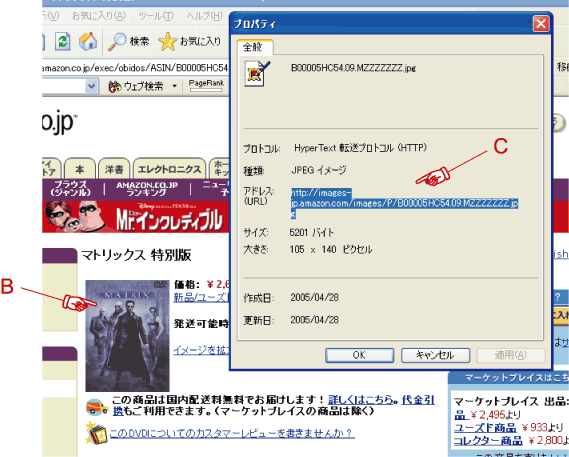Image resolution: width=569 pixels, height=457 pixels.
Task: Click the delivery truck icon
Action: (x=97, y=407)
